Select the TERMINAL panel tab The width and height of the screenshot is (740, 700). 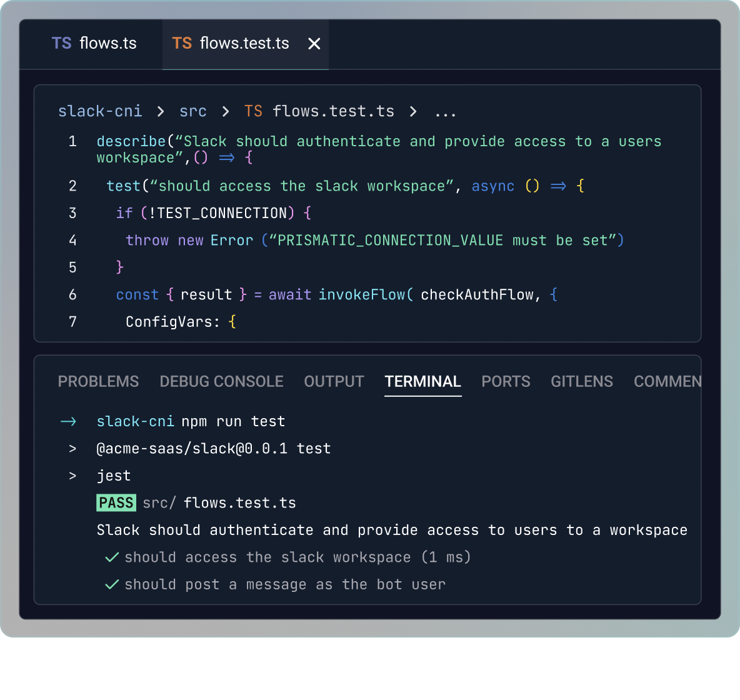423,381
